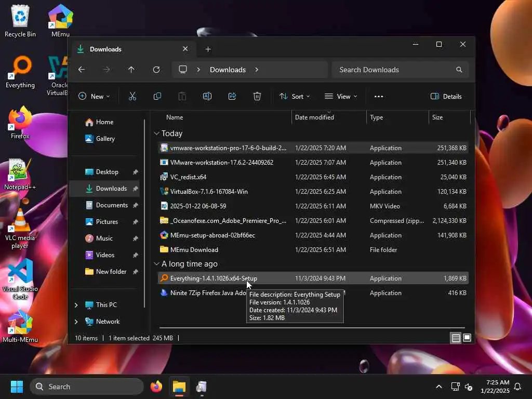Viewport: 532px width, 399px height.
Task: Click File Explorer taskbar icon
Action: [x=179, y=387]
